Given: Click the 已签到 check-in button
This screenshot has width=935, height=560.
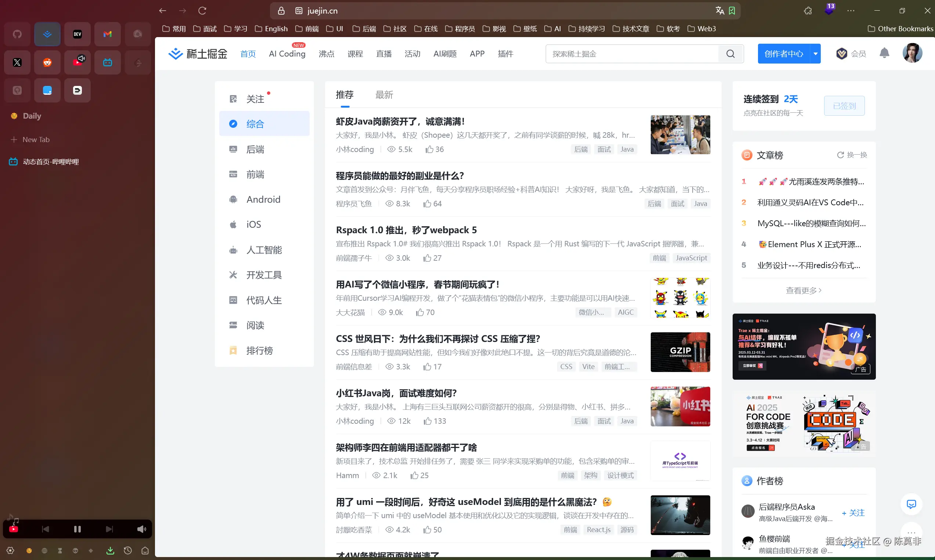Looking at the screenshot, I should click(x=844, y=106).
